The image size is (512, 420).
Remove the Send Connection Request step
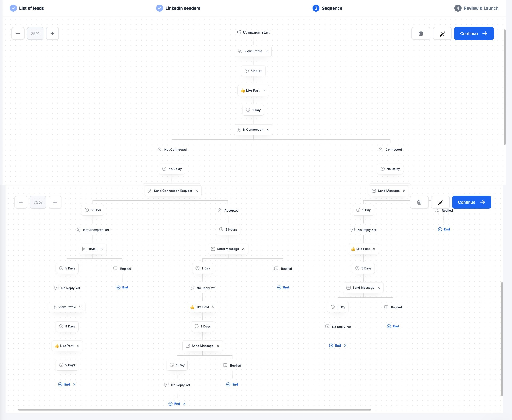[x=197, y=191]
